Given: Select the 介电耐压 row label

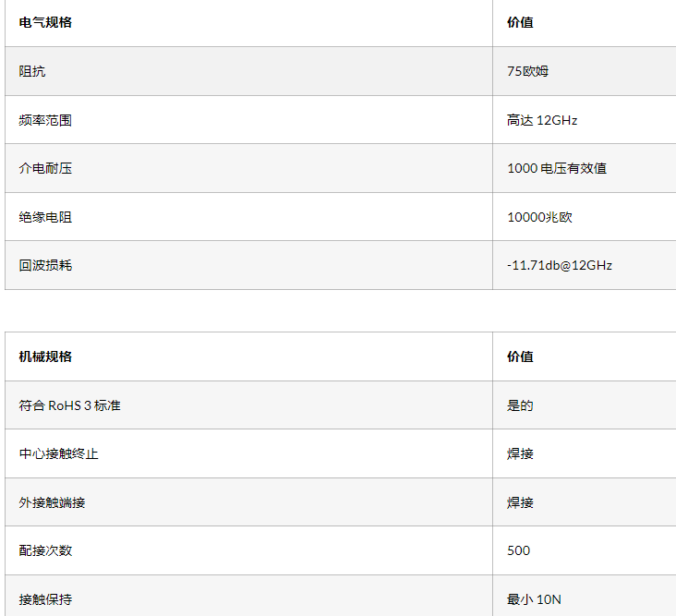Looking at the screenshot, I should pos(45,168).
